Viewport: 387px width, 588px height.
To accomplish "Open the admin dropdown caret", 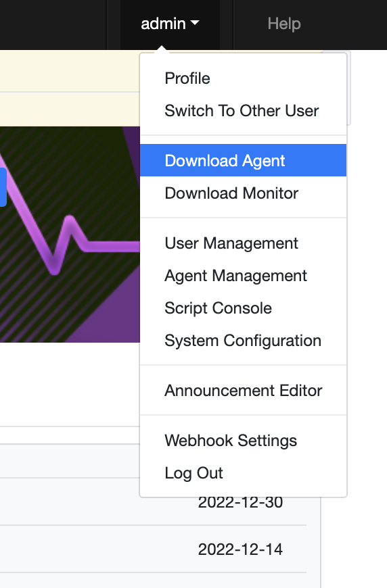I will pos(195,23).
